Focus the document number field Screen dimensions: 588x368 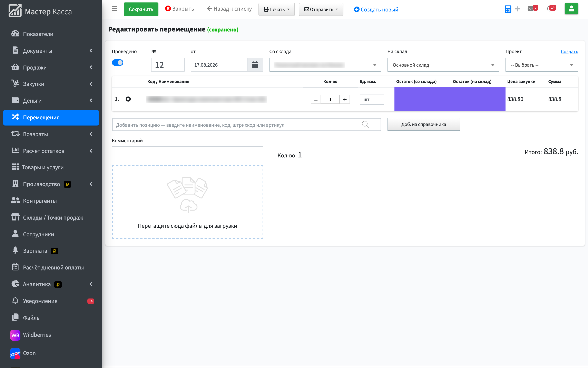[x=168, y=65]
